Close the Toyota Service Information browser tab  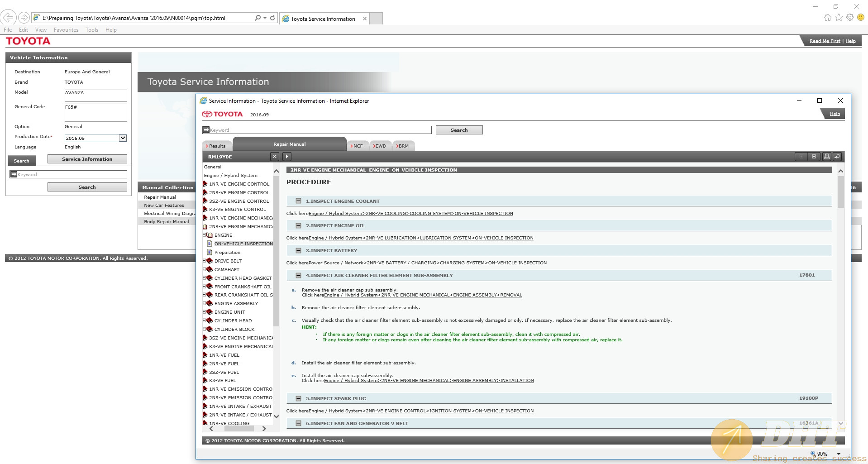coord(365,19)
